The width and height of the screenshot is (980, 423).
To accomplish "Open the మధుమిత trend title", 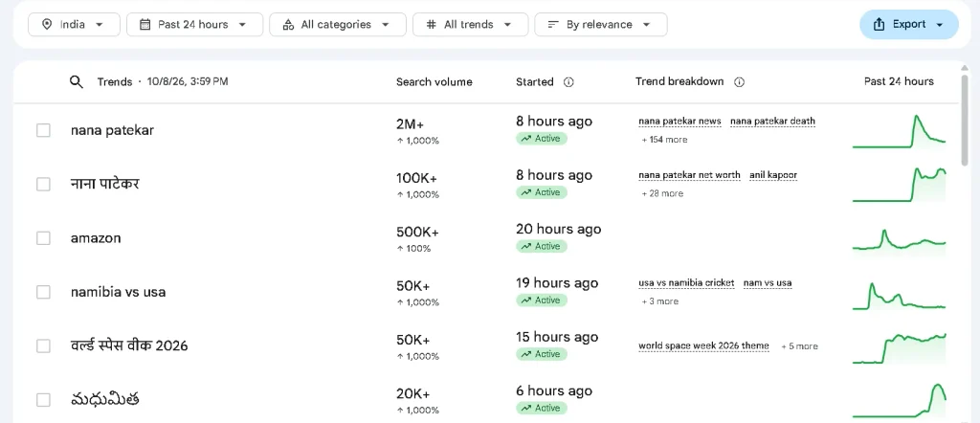I will [x=105, y=399].
